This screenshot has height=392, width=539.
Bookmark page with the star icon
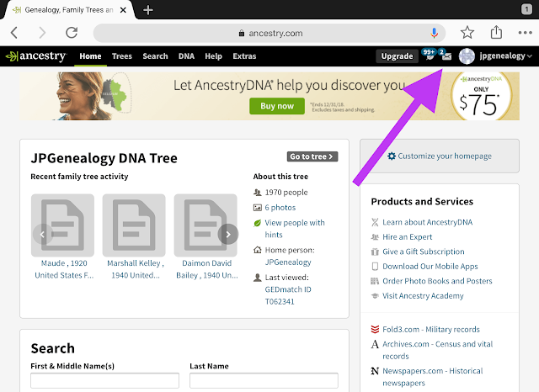coord(467,33)
